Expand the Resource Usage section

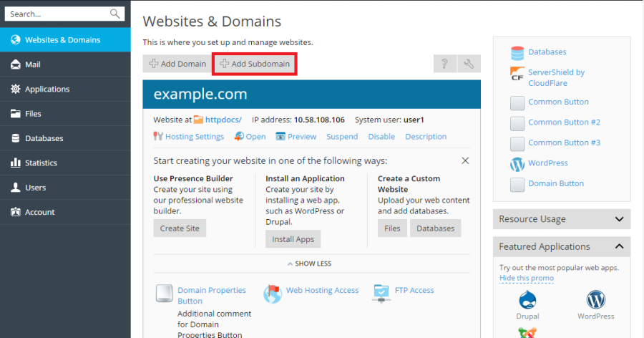[x=619, y=219]
